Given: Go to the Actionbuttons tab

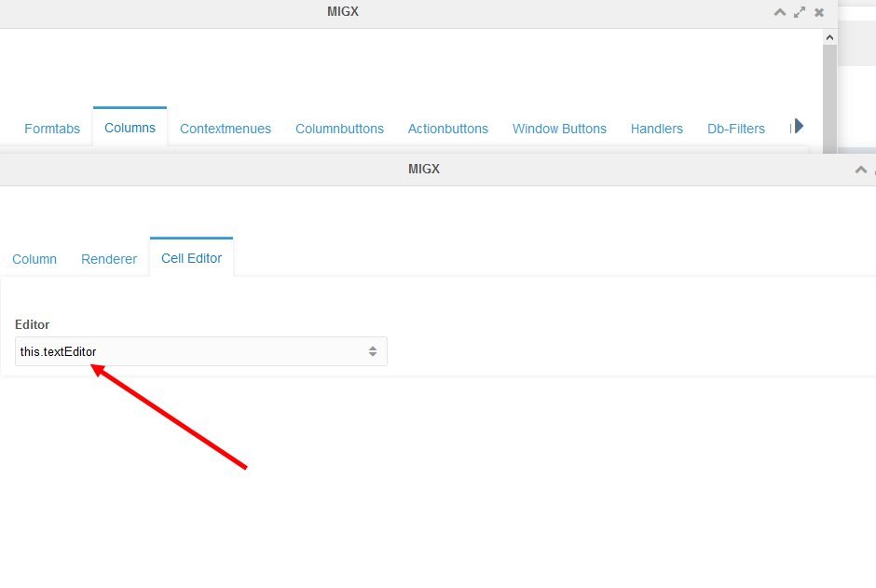Looking at the screenshot, I should tap(447, 129).
